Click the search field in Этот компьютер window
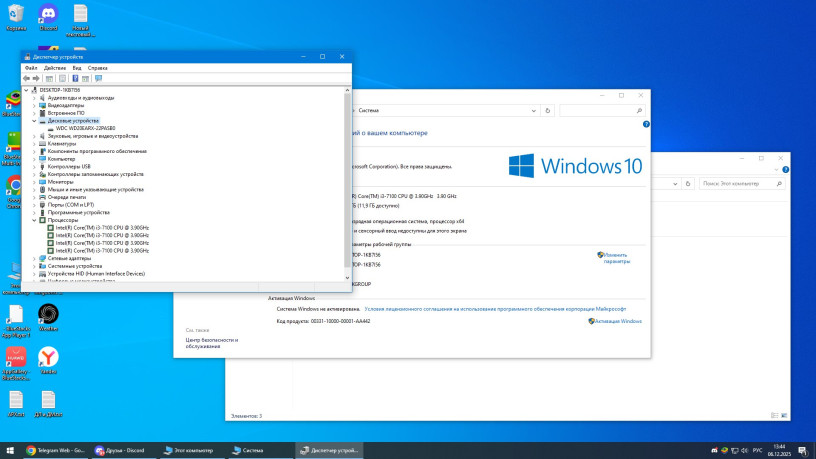 pyautogui.click(x=740, y=184)
